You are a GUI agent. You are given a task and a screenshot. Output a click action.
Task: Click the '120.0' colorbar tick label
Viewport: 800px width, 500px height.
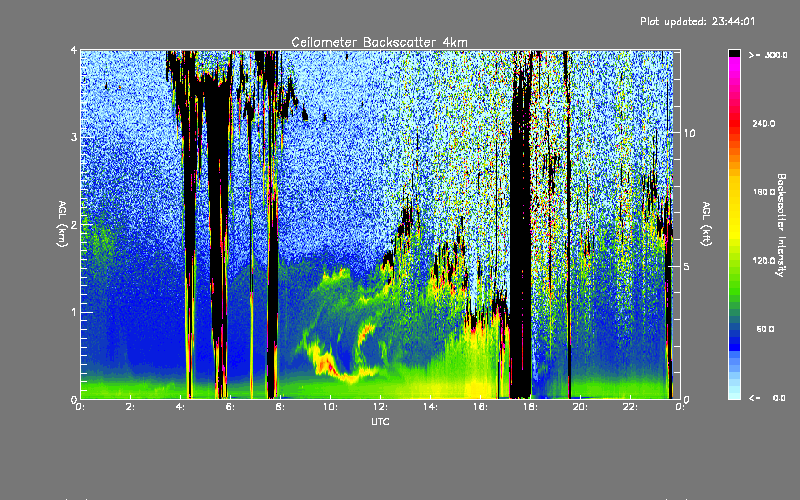click(764, 261)
